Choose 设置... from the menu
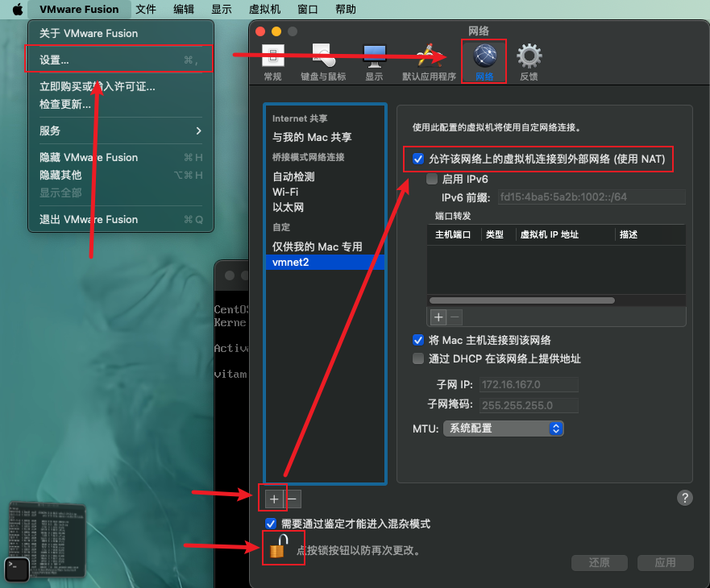This screenshot has height=588, width=710. click(120, 60)
